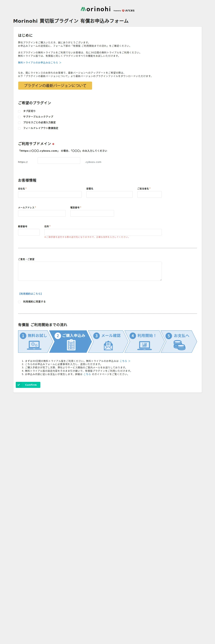Click the メール確認 step label
This screenshot has height=644, width=215.
click(111, 336)
